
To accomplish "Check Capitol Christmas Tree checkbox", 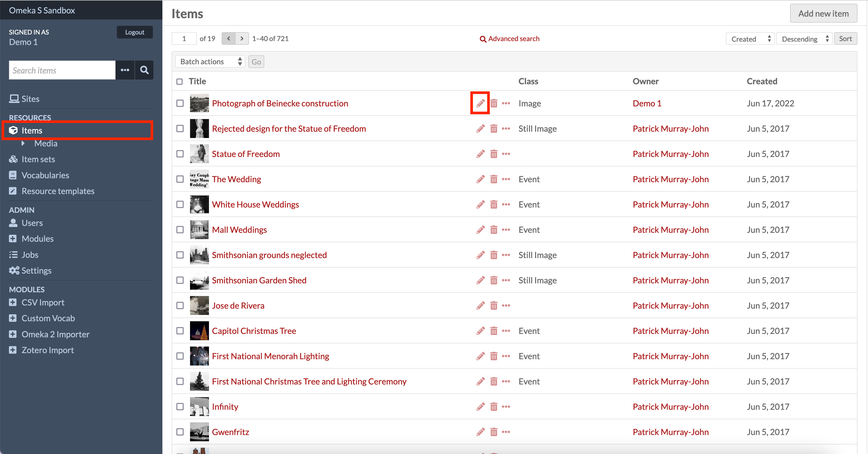I will (180, 331).
